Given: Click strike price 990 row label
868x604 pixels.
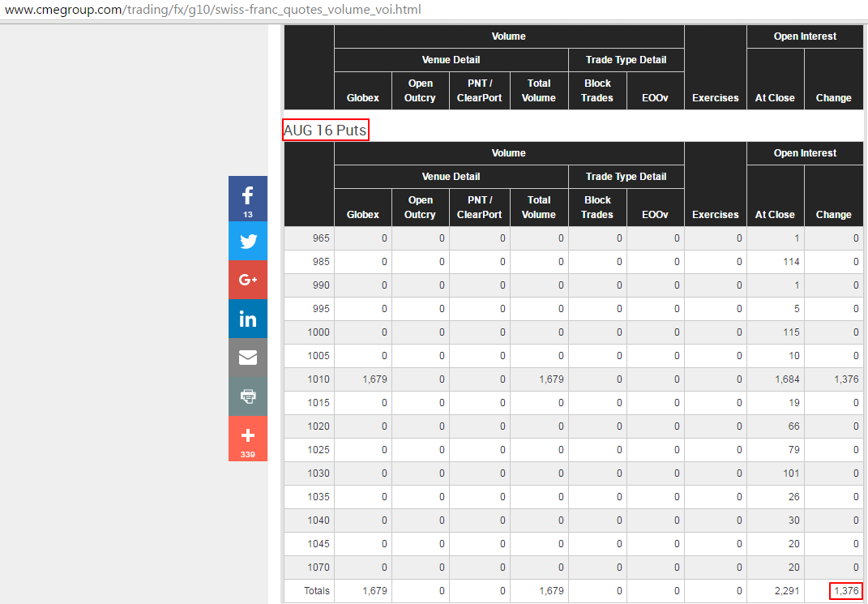Looking at the screenshot, I should (320, 285).
